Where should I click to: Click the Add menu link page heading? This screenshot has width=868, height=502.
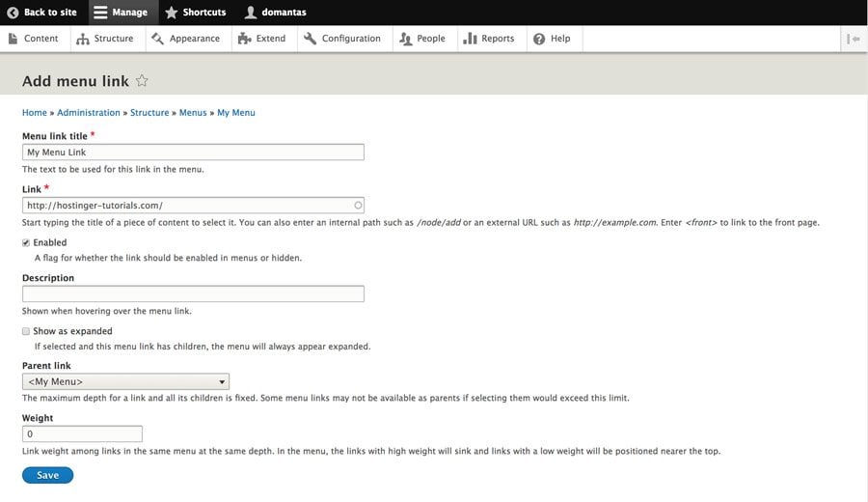(x=75, y=81)
